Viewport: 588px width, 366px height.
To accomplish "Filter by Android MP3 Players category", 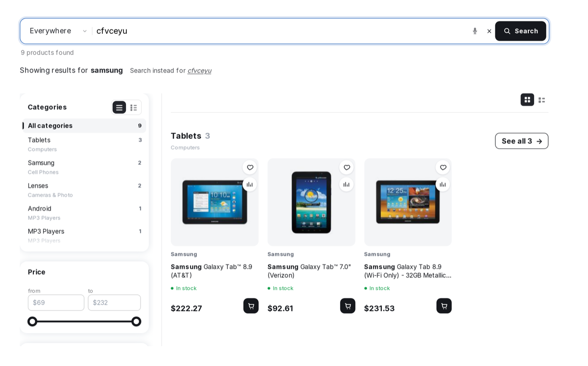I will 84,213.
